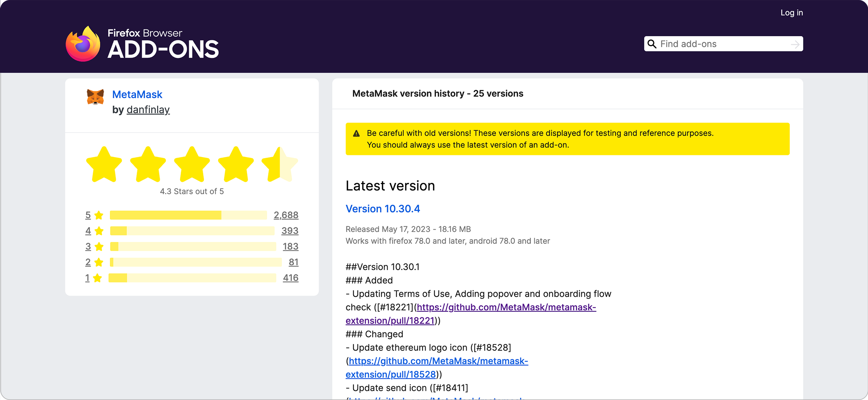Click 'MetaMask version history - 25 versions' heading
The height and width of the screenshot is (400, 868).
[x=438, y=94]
